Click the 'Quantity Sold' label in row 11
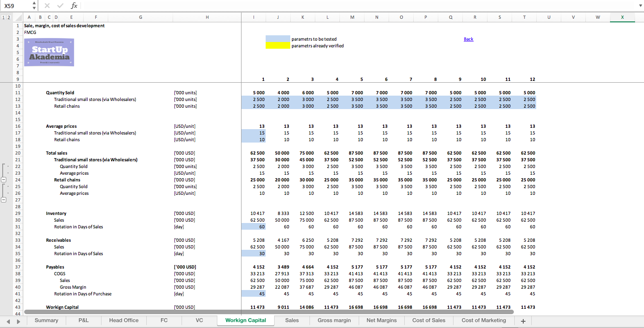The width and height of the screenshot is (644, 328). coord(60,93)
